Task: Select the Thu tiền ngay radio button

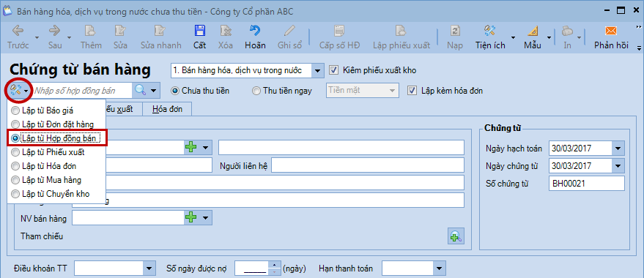Action: point(256,91)
